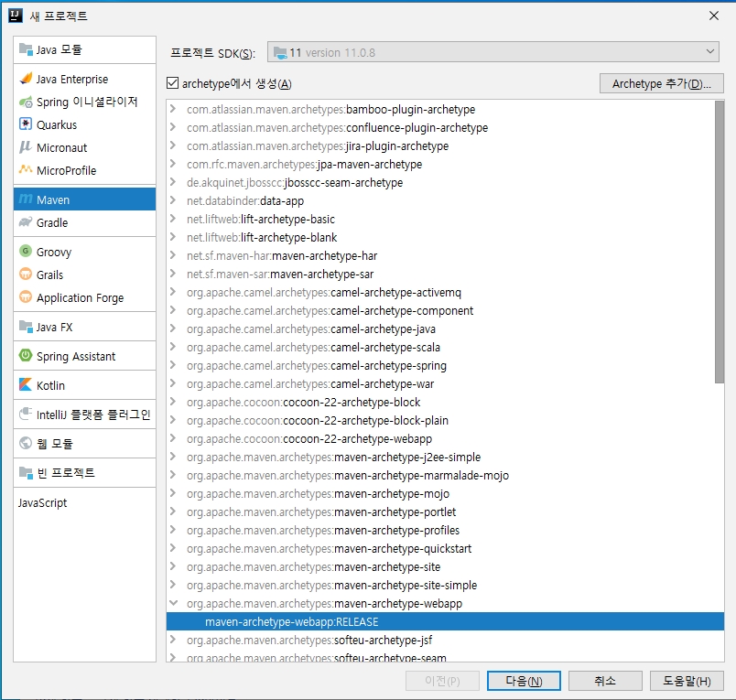The height and width of the screenshot is (700, 736).
Task: Click the empty project folder icon
Action: (26, 472)
